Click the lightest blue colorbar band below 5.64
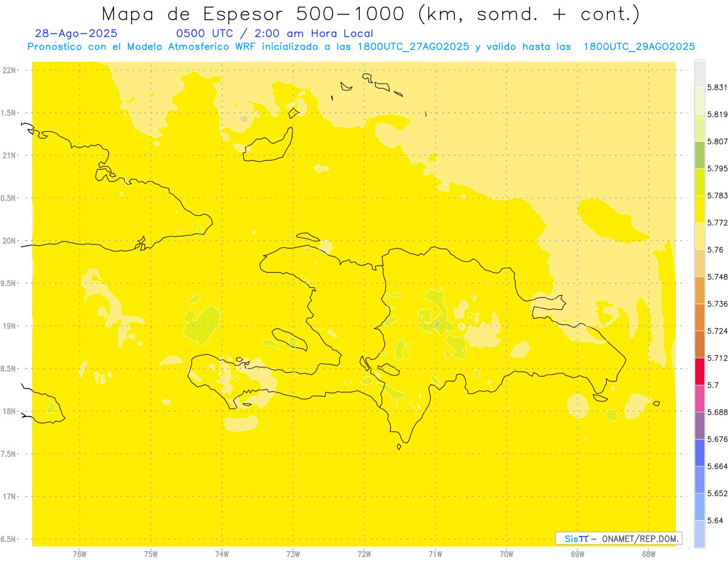This screenshot has height=562, width=728. [699, 534]
